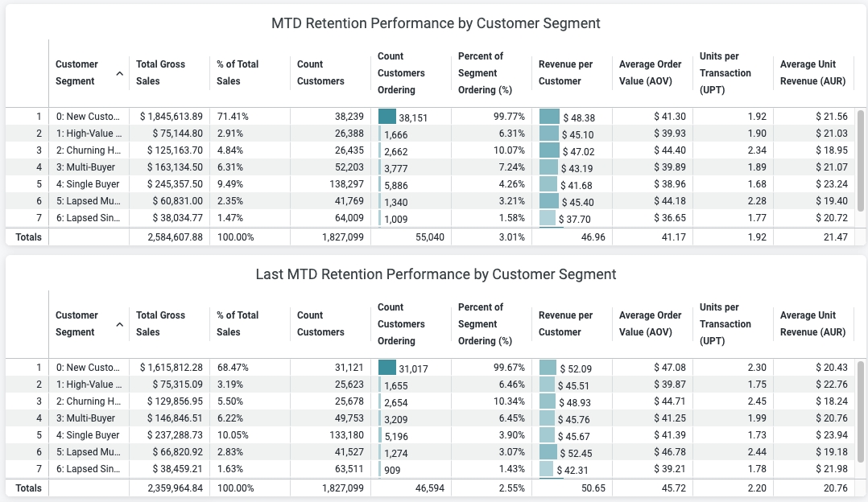Sort the Last MTD table by Count Customers

[320, 323]
